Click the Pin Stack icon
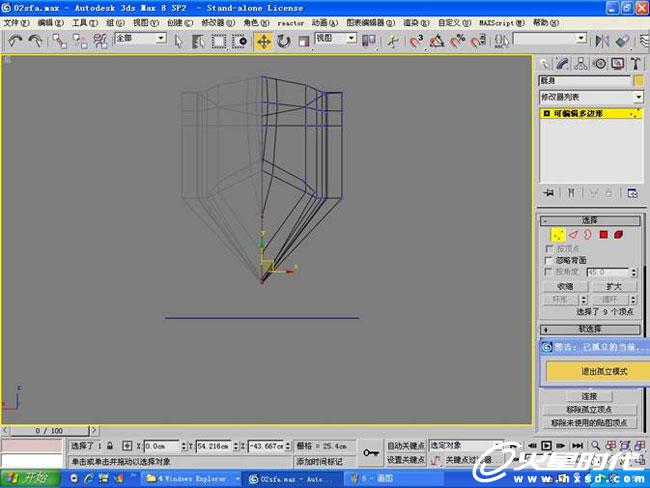 (549, 193)
